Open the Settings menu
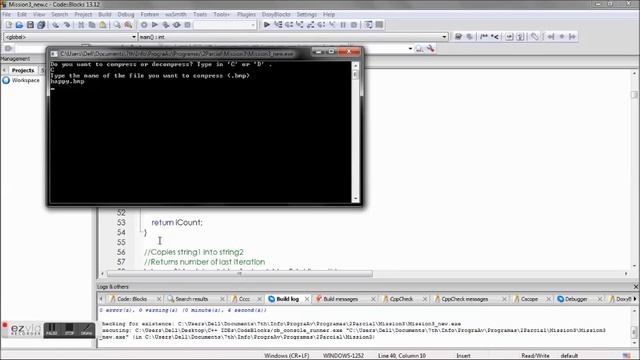640x360 pixels. (307, 14)
